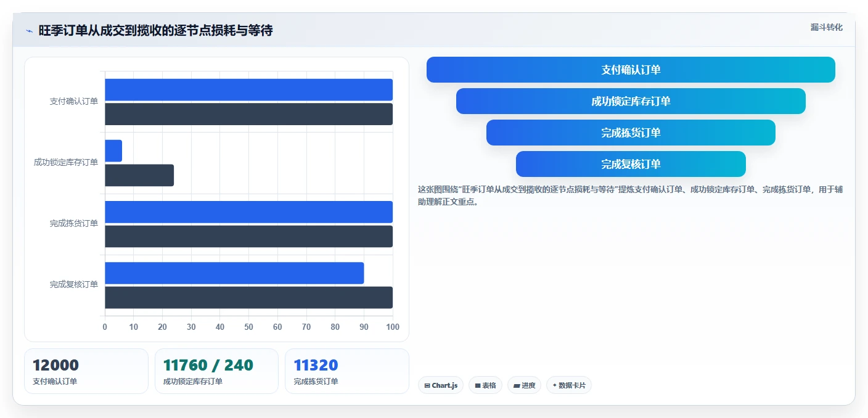Click the title 旺季订单从成交到揽收的逐节点损耗与等待
Image resolution: width=868 pixels, height=418 pixels.
155,30
